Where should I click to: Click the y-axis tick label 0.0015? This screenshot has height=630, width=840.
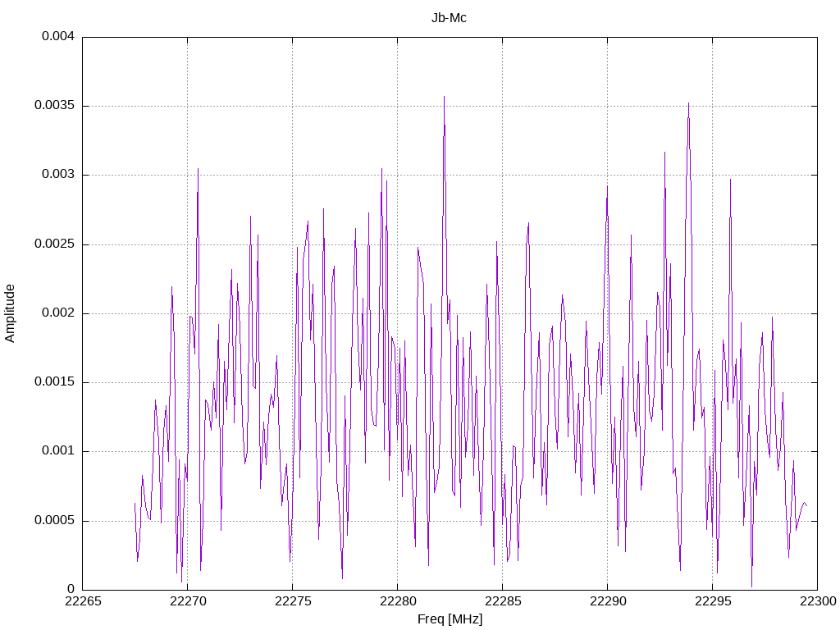[x=55, y=382]
